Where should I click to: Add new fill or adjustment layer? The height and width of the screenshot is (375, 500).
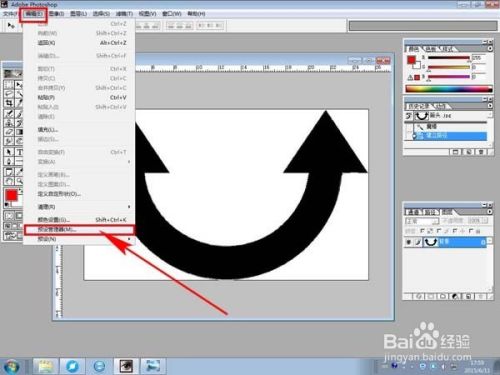[455, 296]
